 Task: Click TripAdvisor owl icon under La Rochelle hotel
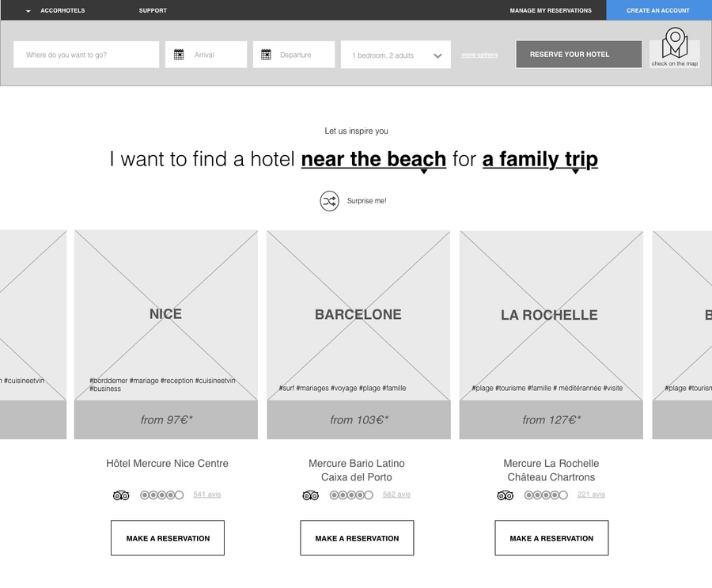click(x=505, y=495)
